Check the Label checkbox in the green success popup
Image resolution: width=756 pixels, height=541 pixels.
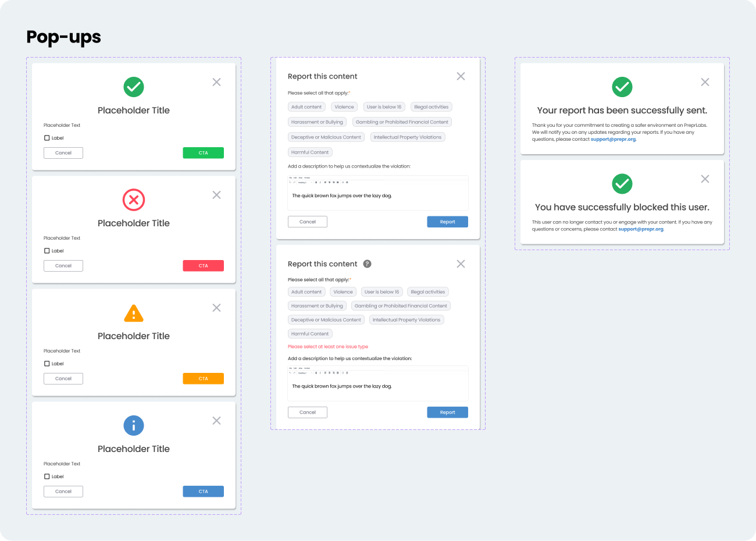[47, 138]
